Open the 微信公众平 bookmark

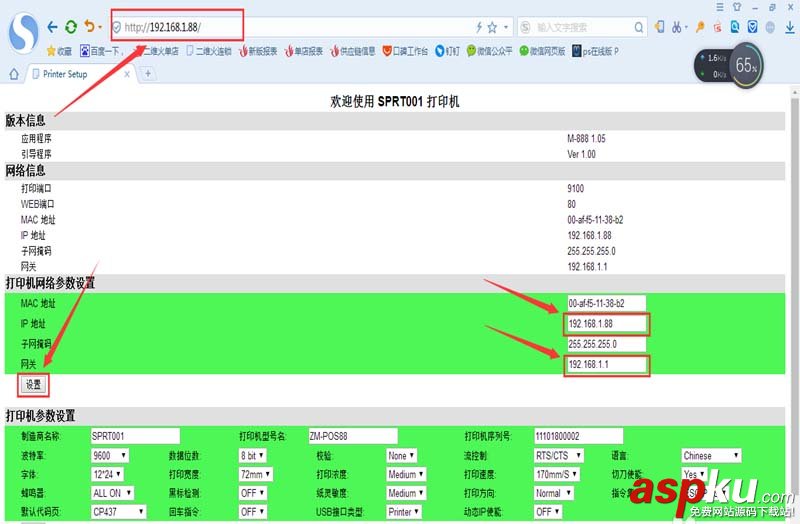pos(489,51)
